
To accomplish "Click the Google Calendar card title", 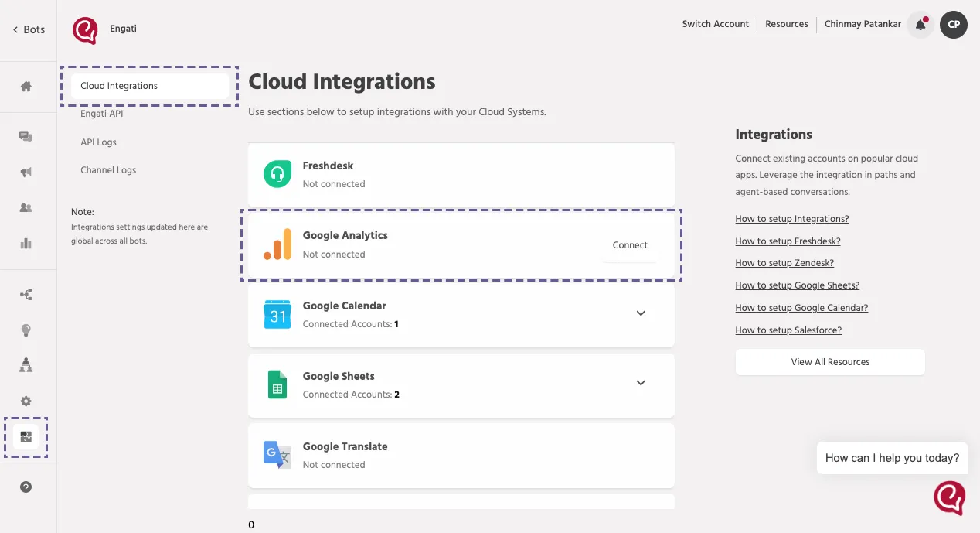I will click(x=345, y=306).
